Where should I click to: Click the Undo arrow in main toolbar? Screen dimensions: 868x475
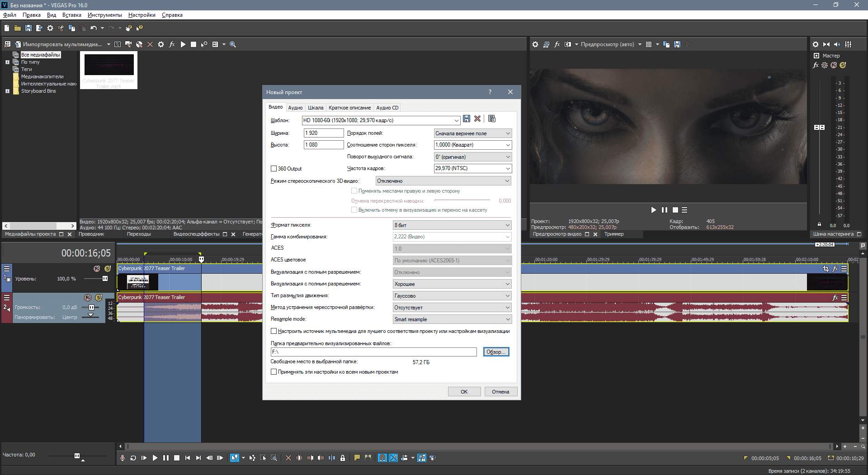[93, 28]
